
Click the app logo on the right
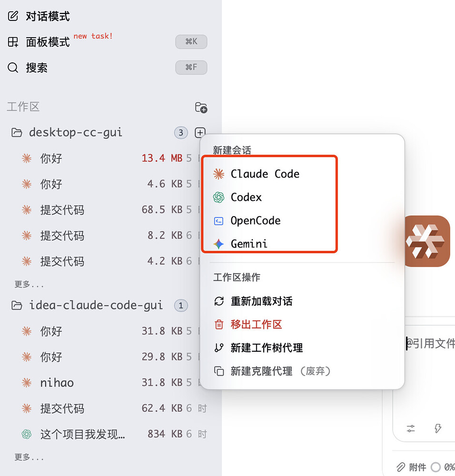[x=428, y=241]
